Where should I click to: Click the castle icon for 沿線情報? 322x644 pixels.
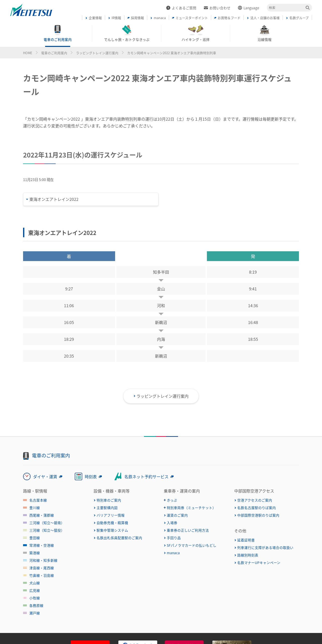click(264, 30)
